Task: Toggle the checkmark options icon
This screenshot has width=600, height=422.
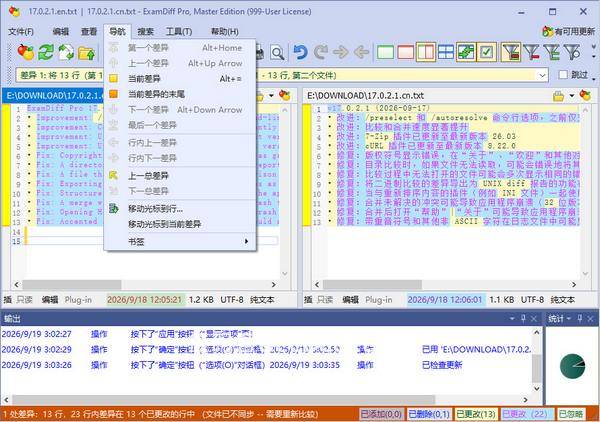Action: tap(486, 52)
